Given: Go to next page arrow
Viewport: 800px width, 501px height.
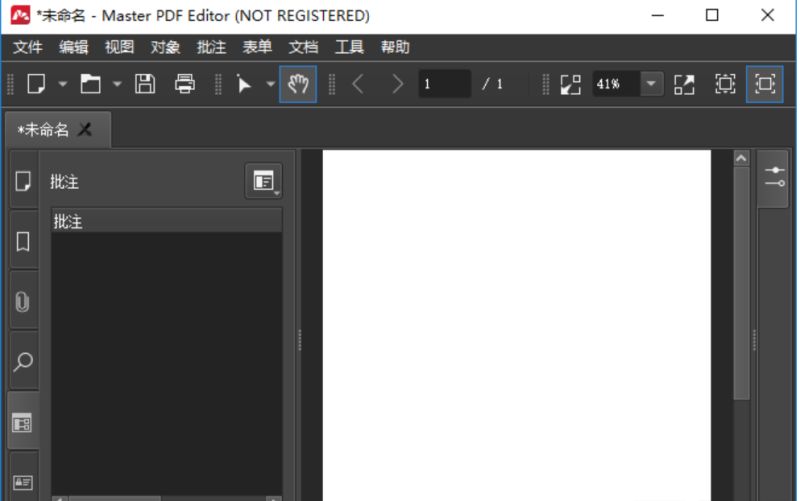Looking at the screenshot, I should click(x=397, y=84).
